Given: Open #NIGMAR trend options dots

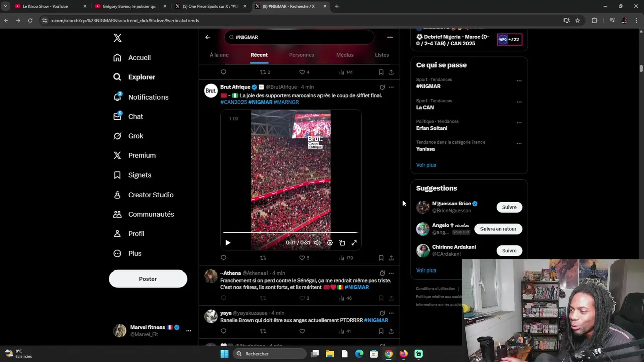Looking at the screenshot, I should 519,81.
